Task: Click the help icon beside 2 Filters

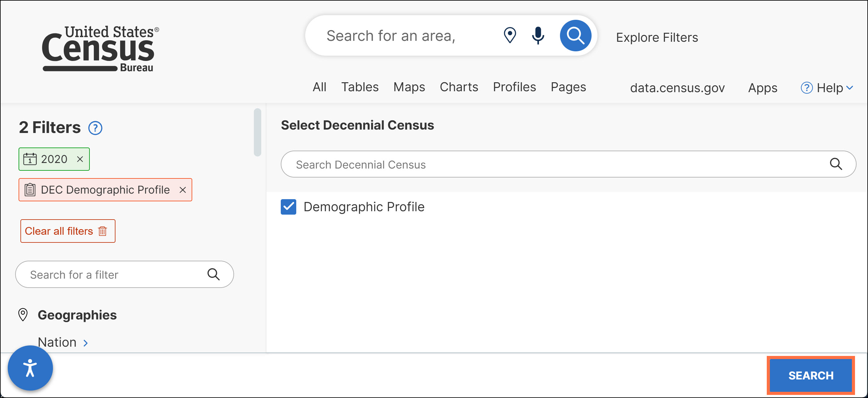Action: pyautogui.click(x=95, y=128)
